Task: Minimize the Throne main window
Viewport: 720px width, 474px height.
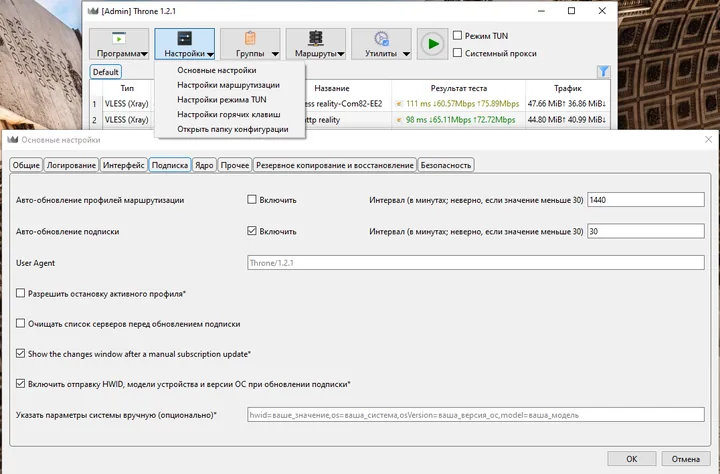Action: point(541,11)
